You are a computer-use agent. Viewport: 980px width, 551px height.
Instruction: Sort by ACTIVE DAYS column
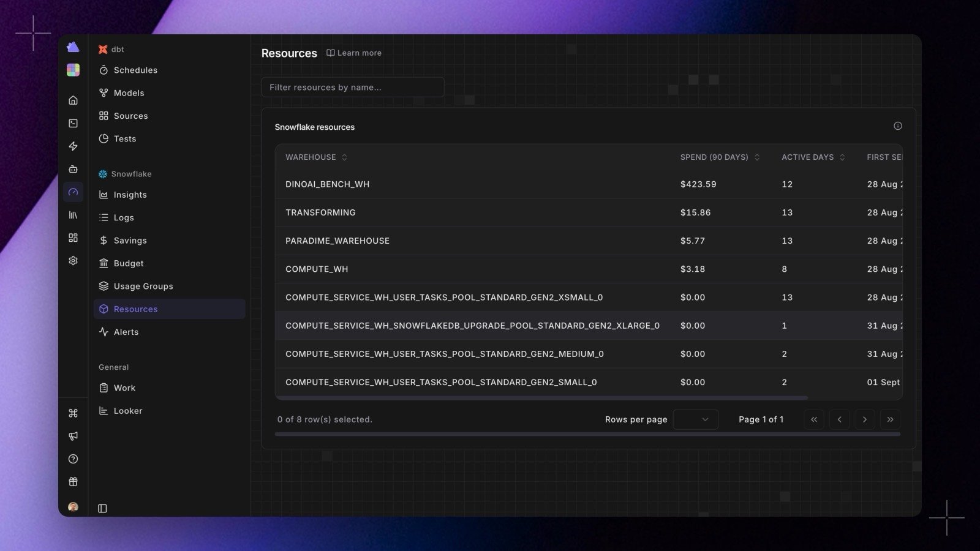[813, 157]
